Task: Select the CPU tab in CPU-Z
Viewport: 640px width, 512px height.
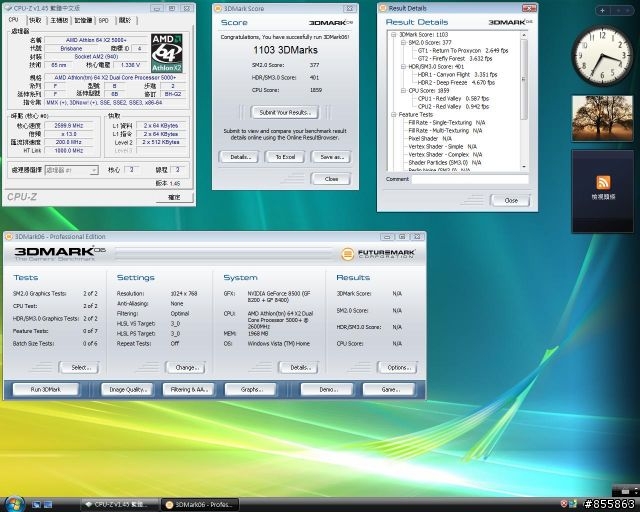Action: tap(13, 20)
